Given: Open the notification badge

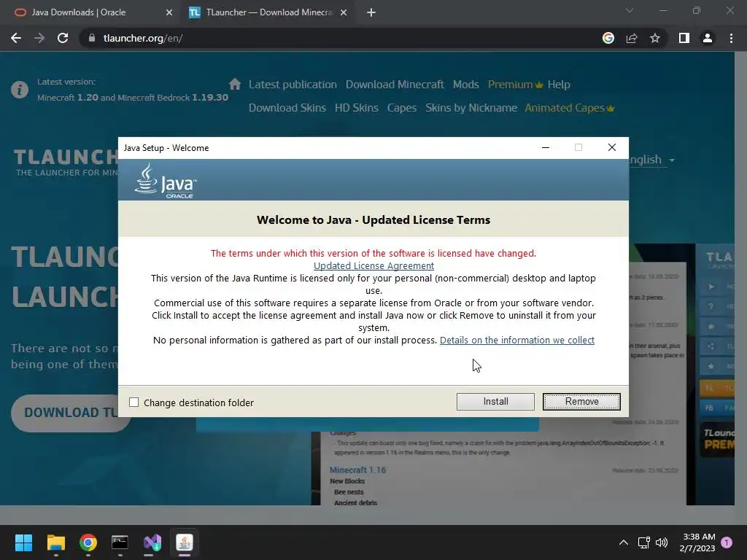Looking at the screenshot, I should tap(727, 542).
